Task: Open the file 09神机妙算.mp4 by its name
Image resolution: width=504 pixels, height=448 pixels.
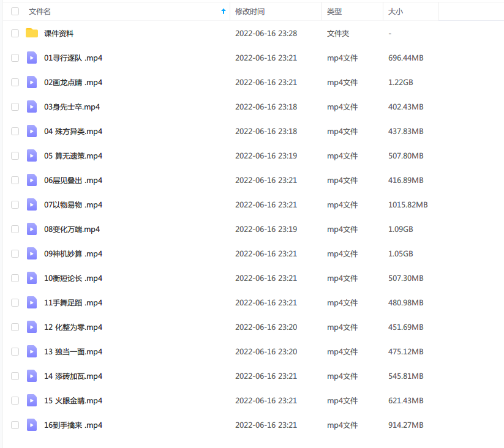Action: pos(70,253)
